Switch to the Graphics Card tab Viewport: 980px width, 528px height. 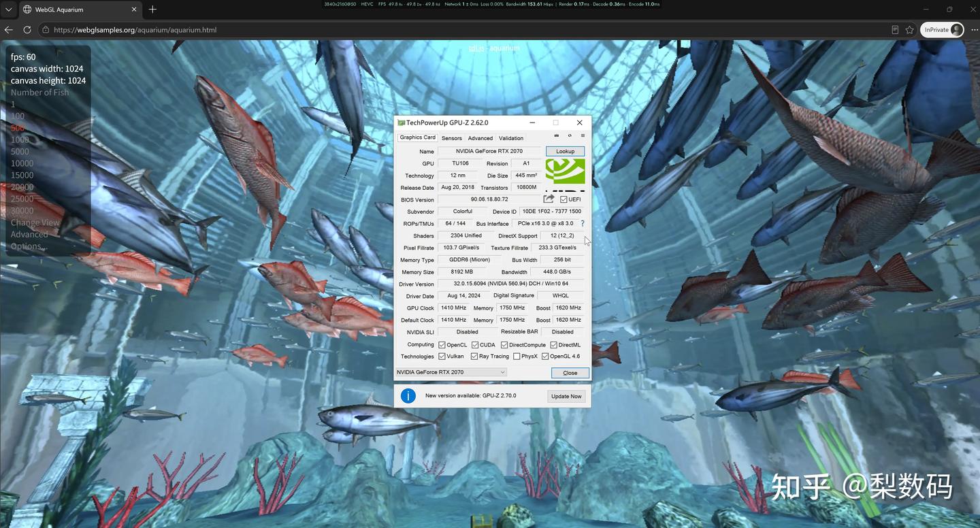pos(418,137)
